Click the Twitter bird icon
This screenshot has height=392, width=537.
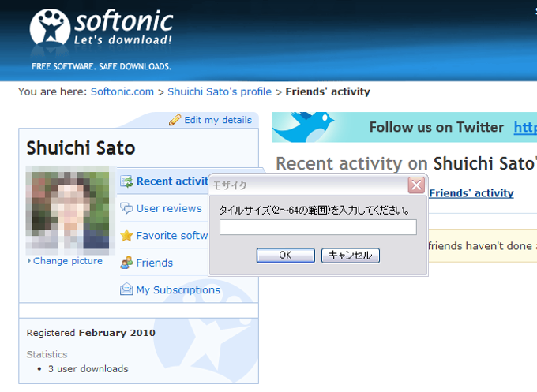point(303,127)
